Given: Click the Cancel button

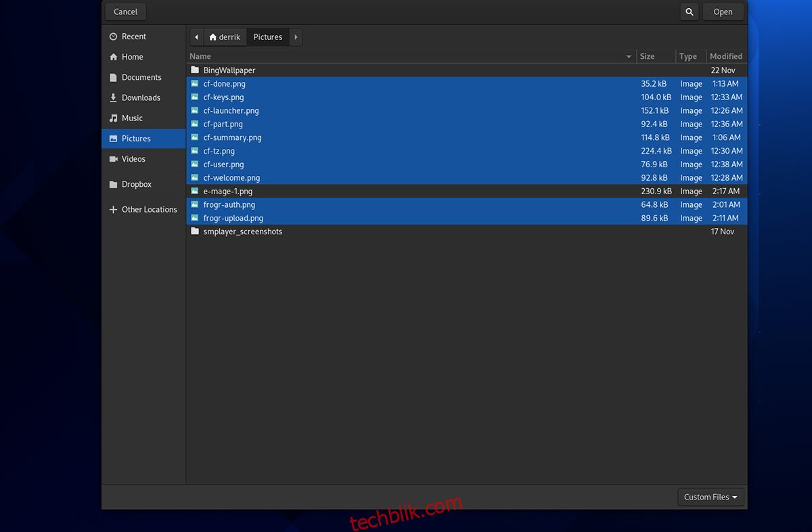Looking at the screenshot, I should [126, 12].
